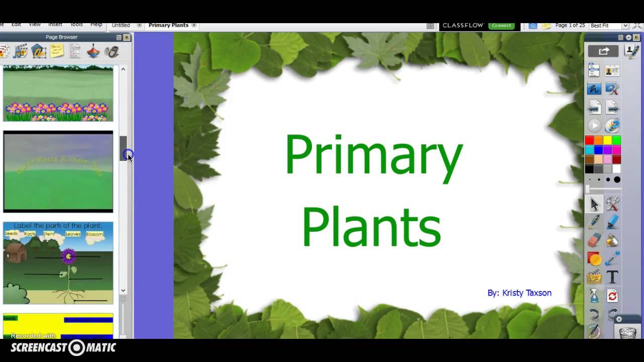
Task: Choose the largest pen width dot
Action: (x=617, y=179)
